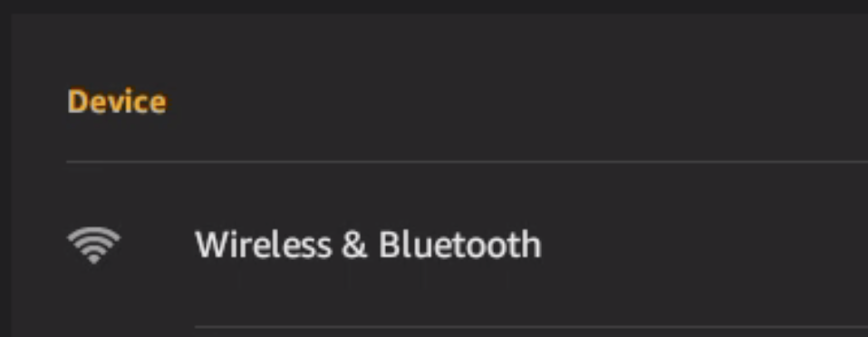Click the Wi-Fi icon left of Wireless & Bluetooth
Screen dimensions: 868x337
[x=93, y=245]
